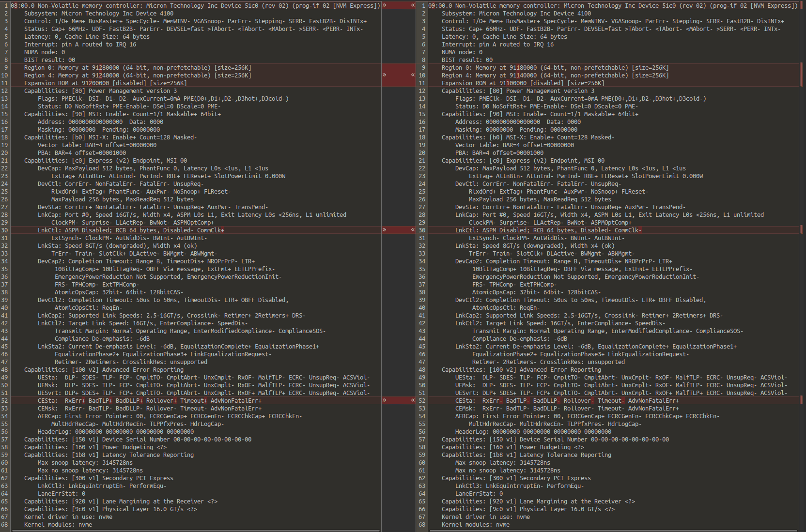The height and width of the screenshot is (532, 806).
Task: Apply right-to-left arrow on line 1 change
Action: [413, 5]
